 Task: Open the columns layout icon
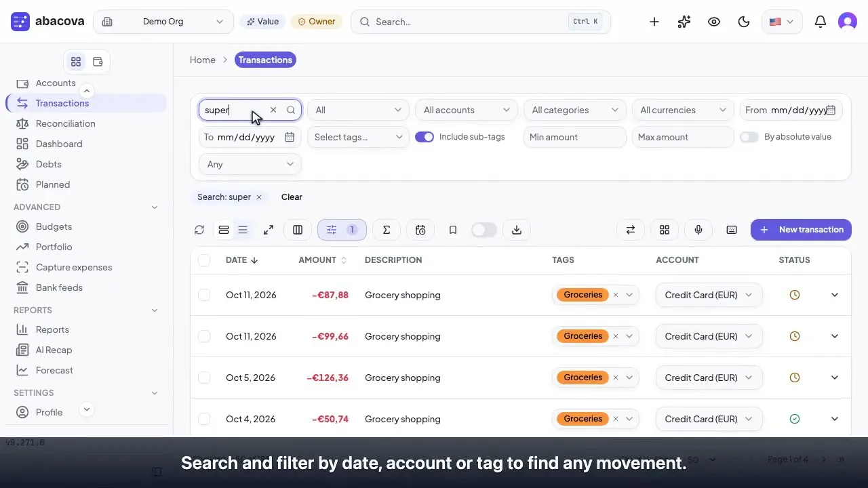(298, 230)
